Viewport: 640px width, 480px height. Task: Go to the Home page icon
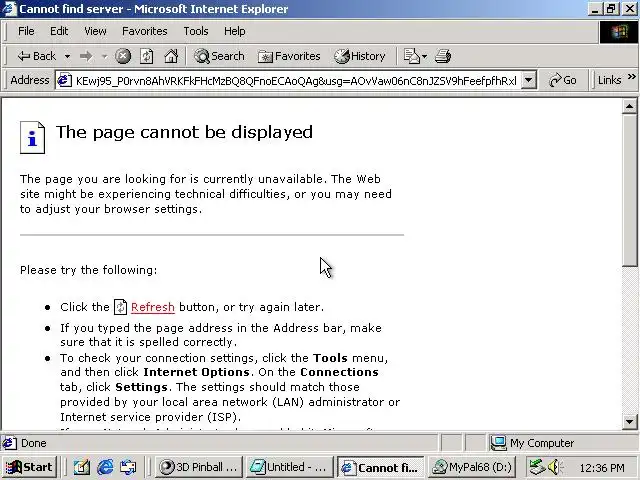(x=171, y=56)
